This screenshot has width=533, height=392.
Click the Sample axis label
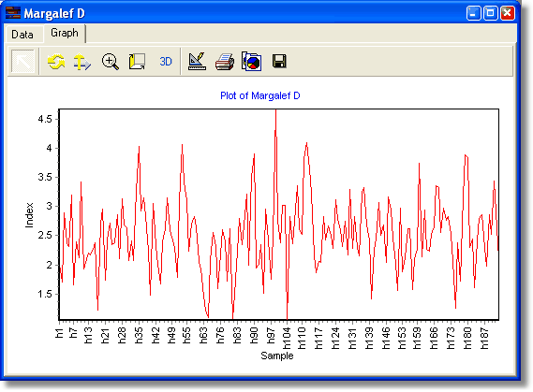click(x=277, y=356)
